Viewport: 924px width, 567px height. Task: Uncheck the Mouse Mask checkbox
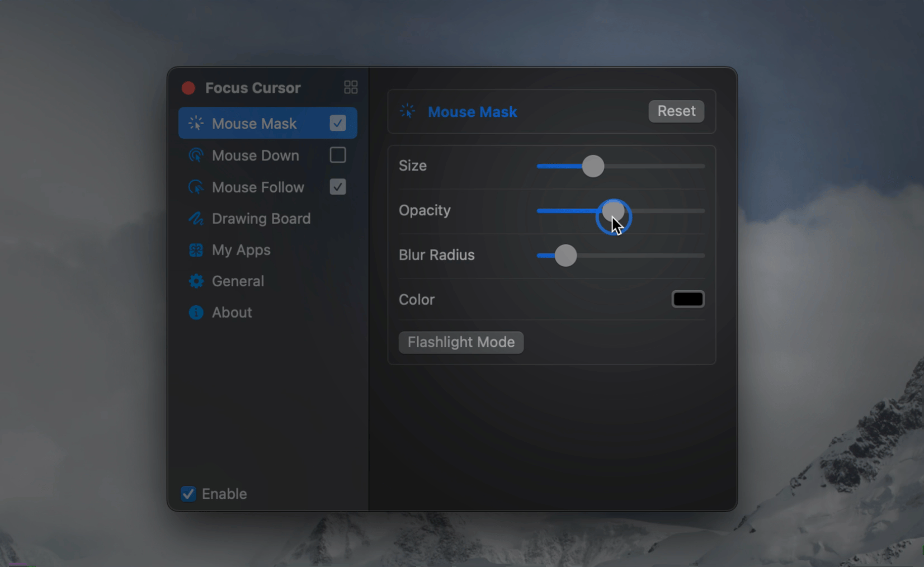(338, 123)
